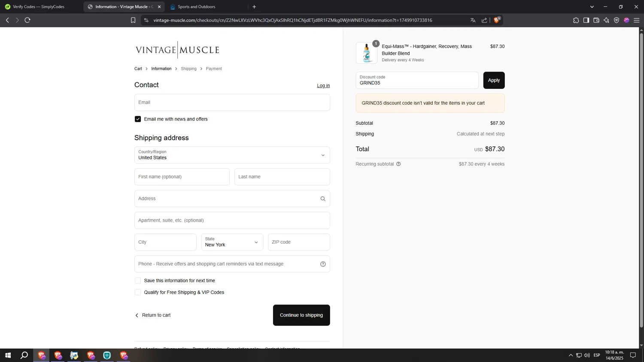View site information icon in address bar
This screenshot has height=362, width=644.
pos(146,20)
